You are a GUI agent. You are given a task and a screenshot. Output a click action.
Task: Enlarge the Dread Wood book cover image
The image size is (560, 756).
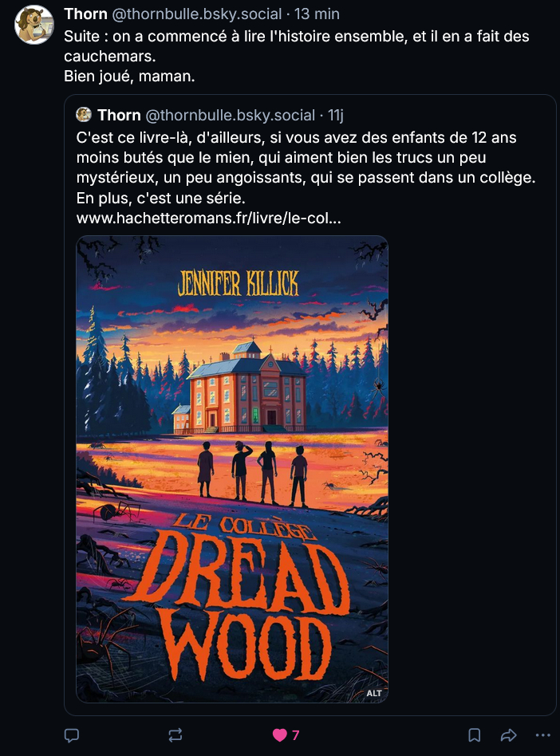[x=232, y=469]
